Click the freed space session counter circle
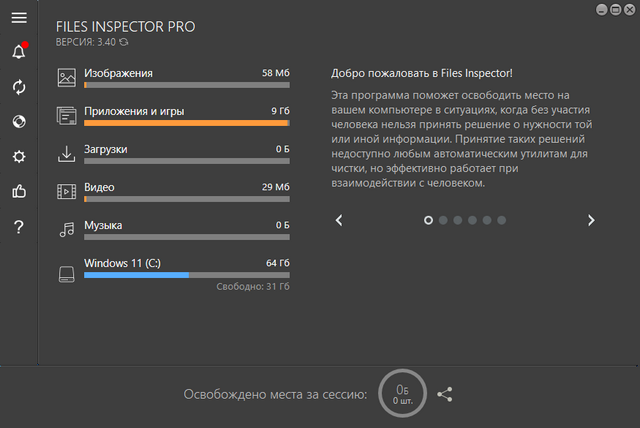Image resolution: width=640 pixels, height=428 pixels. pos(402,394)
